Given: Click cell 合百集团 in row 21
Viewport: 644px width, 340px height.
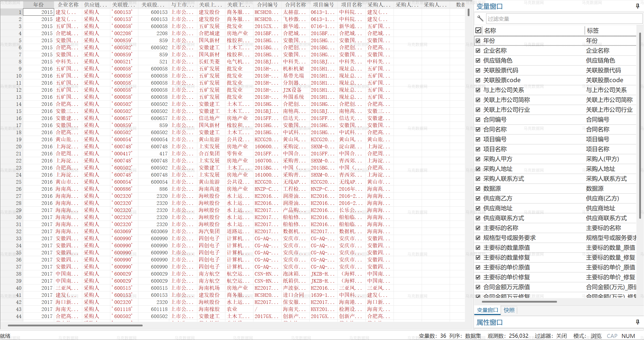Looking at the screenshot, I should (211, 154).
